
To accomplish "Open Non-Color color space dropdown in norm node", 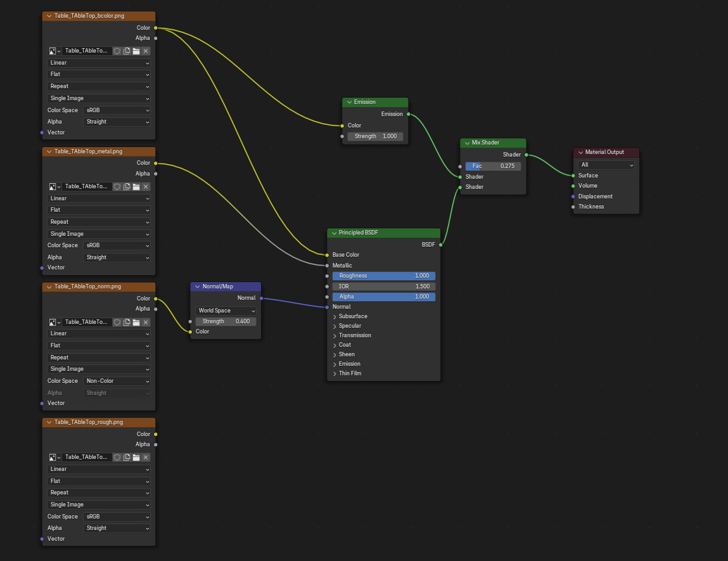I will coord(117,381).
